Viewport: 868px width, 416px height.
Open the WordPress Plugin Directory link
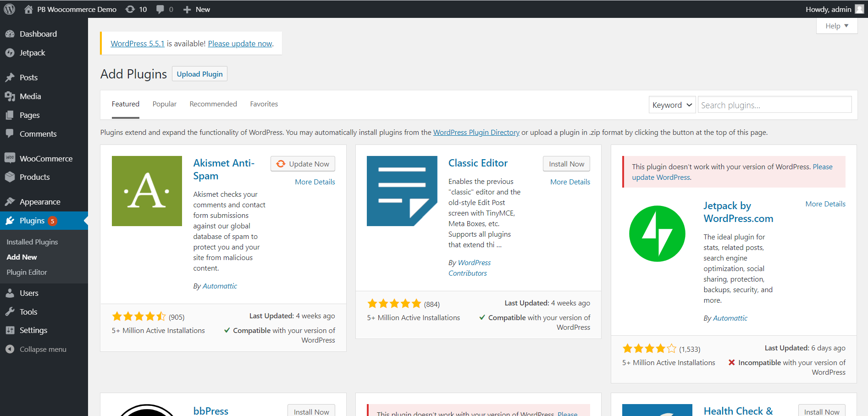tap(476, 132)
